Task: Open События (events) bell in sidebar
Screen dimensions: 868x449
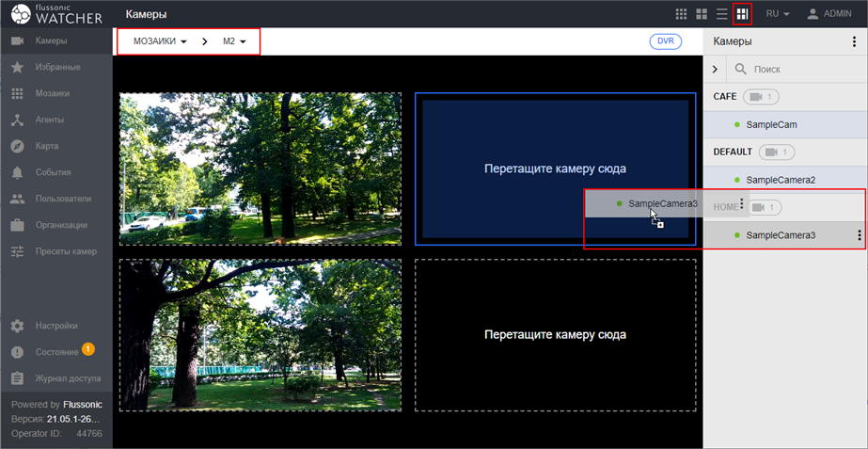Action: (x=17, y=172)
